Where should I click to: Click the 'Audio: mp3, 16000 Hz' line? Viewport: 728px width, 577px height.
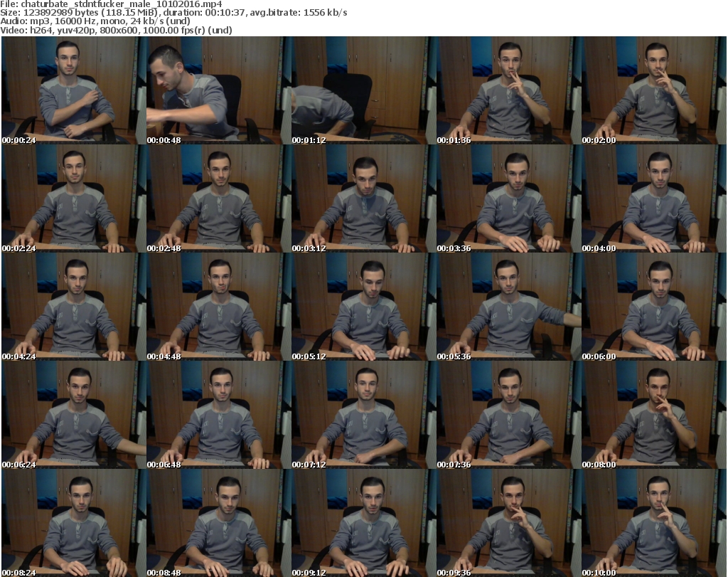[x=95, y=21]
